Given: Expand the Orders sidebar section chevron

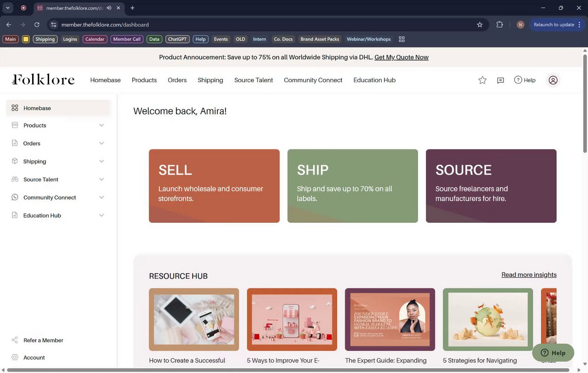Looking at the screenshot, I should coord(102,143).
